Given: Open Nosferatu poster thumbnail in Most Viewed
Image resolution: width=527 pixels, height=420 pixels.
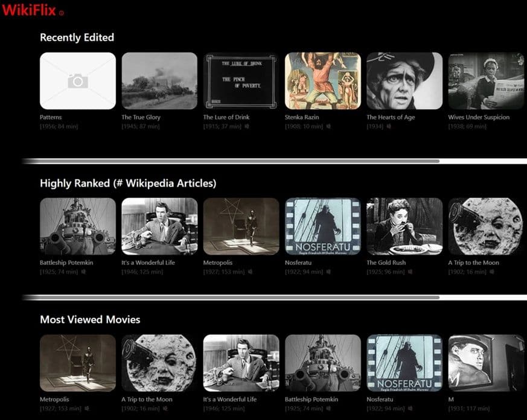Looking at the screenshot, I should coord(404,363).
